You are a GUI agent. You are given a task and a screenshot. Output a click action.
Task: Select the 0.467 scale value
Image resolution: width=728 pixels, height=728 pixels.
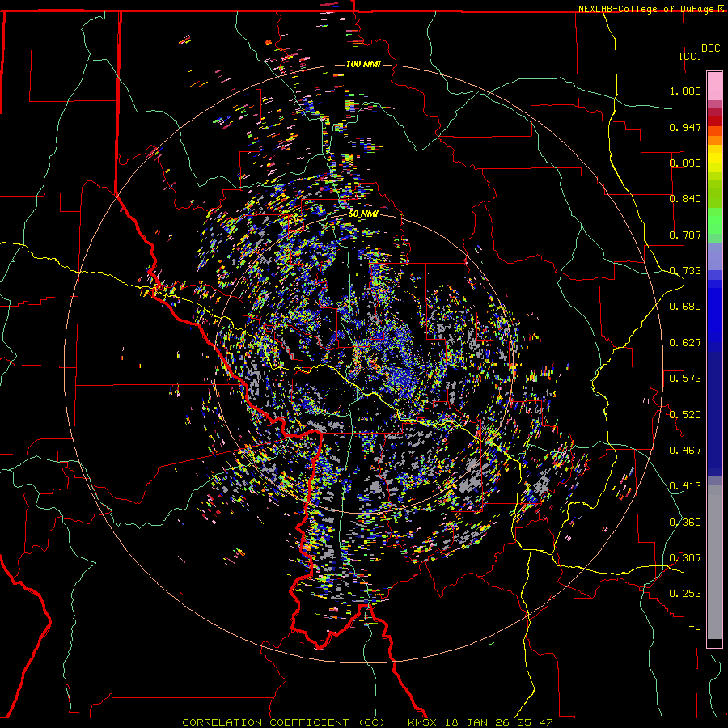coord(685,451)
